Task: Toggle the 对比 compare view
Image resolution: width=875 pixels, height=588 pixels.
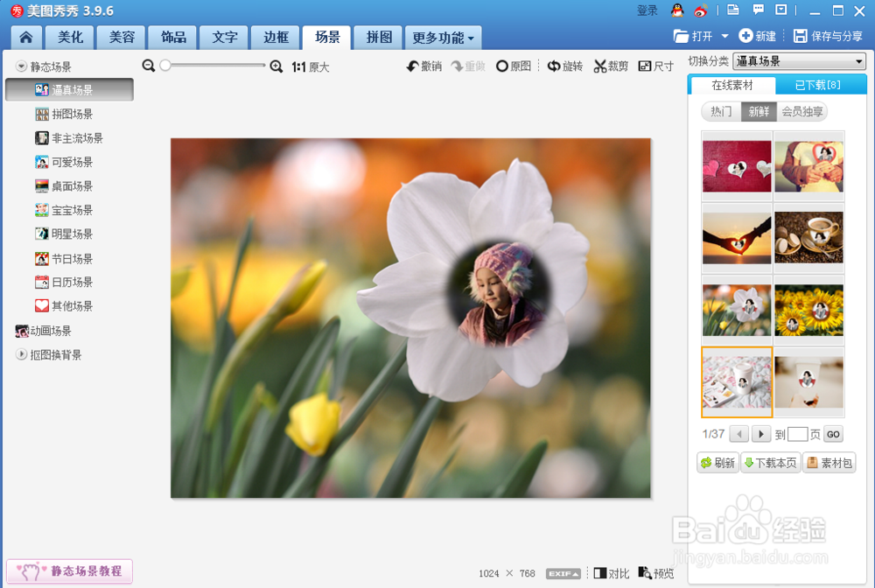Action: pyautogui.click(x=612, y=573)
